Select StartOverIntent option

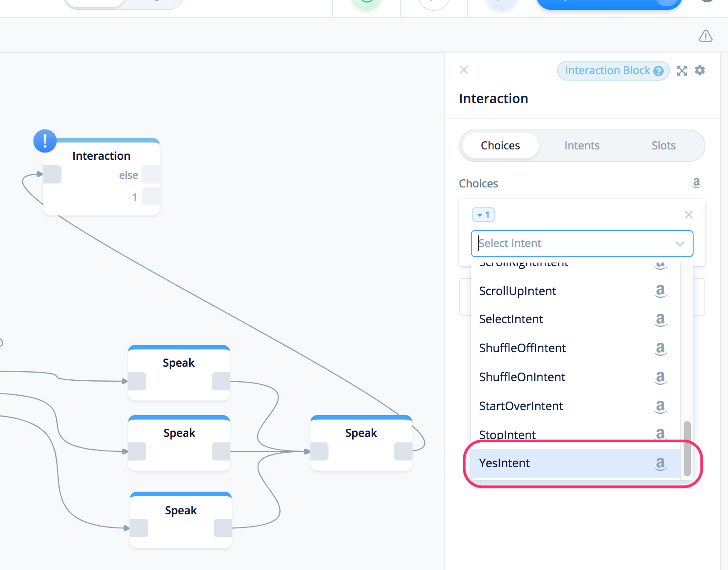[x=521, y=406]
